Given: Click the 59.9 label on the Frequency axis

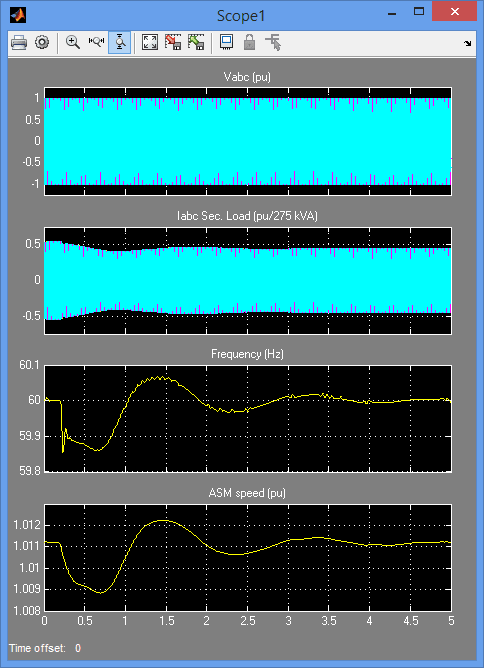Looking at the screenshot, I should (30, 437).
